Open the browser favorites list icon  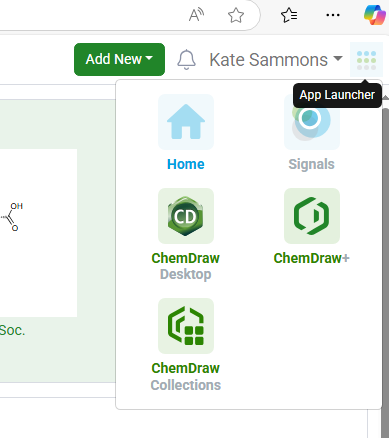pyautogui.click(x=289, y=15)
